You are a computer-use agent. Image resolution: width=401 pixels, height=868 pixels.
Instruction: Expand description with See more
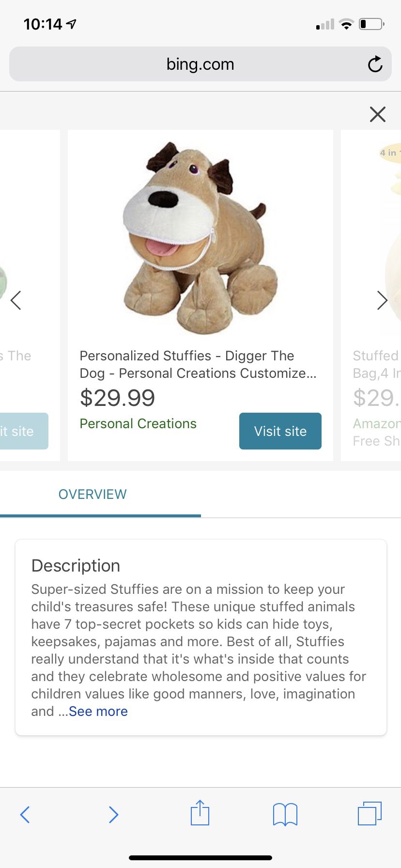pyautogui.click(x=98, y=712)
